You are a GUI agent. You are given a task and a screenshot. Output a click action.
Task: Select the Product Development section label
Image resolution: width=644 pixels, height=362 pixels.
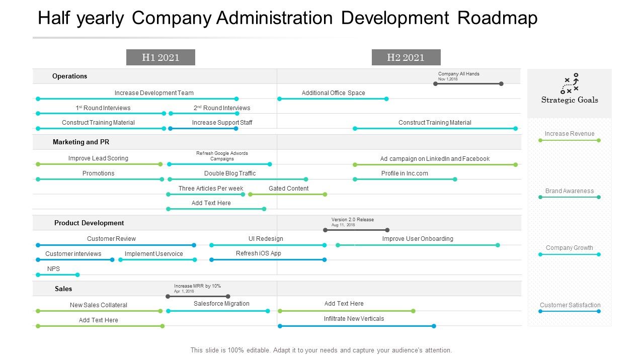point(89,223)
